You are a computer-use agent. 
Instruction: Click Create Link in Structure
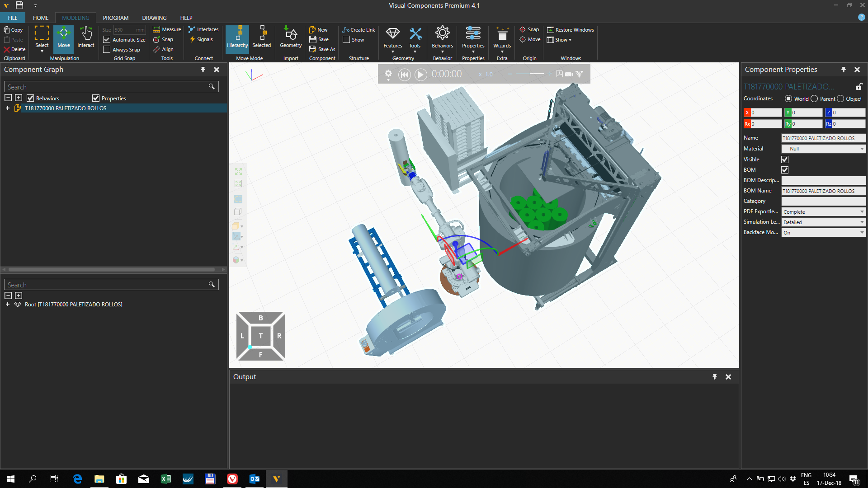359,30
